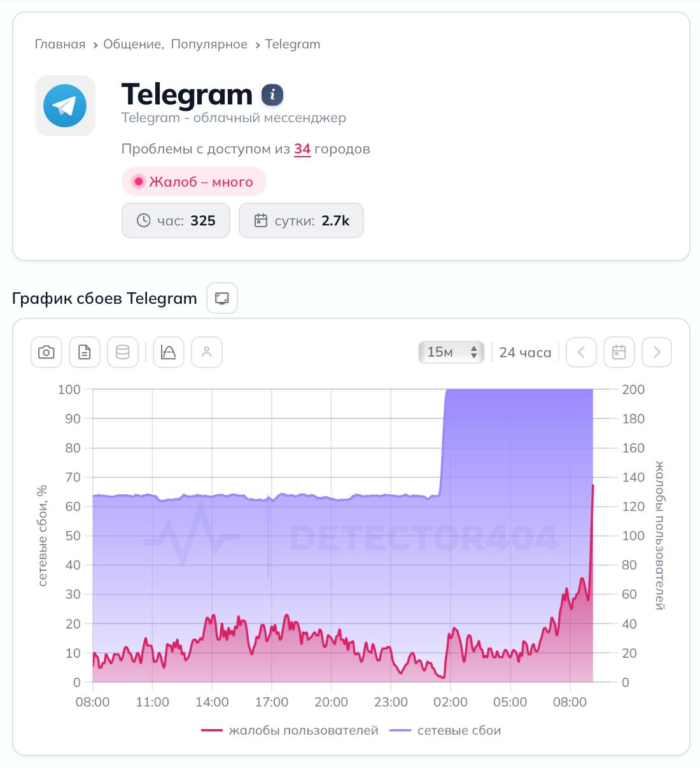
Task: Hide the сетевые сбои series via the legend
Action: (459, 730)
